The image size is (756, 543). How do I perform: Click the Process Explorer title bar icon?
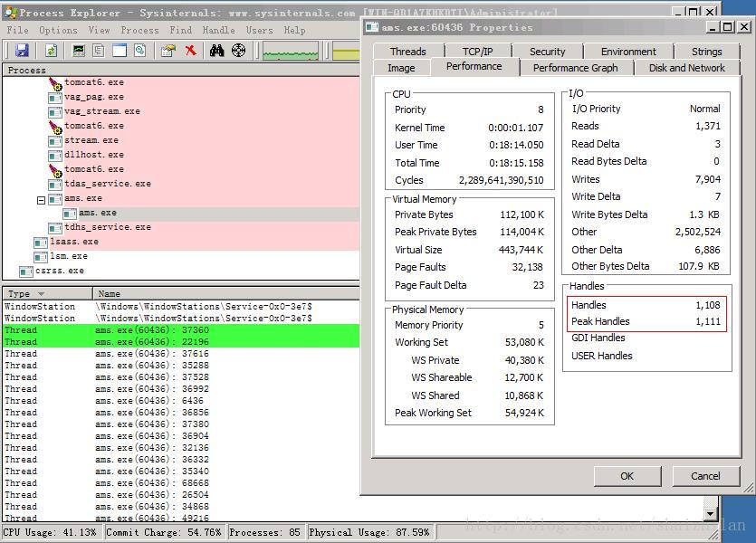[10, 13]
